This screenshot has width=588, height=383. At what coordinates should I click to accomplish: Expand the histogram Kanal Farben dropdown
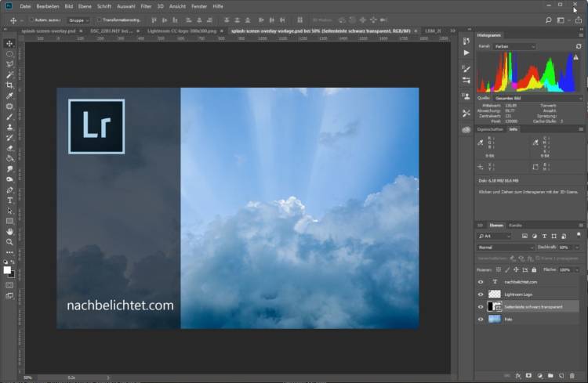515,47
